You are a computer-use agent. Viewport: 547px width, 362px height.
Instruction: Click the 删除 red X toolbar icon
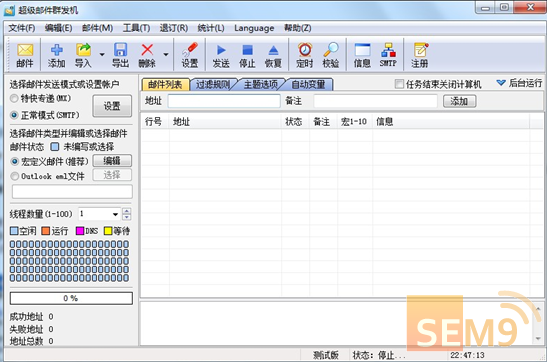click(x=147, y=55)
